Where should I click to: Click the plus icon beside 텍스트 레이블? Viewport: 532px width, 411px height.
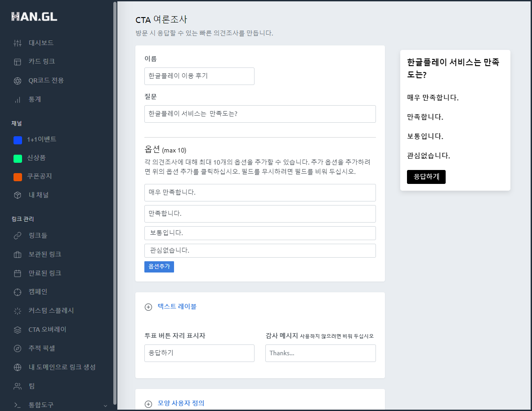[148, 307]
